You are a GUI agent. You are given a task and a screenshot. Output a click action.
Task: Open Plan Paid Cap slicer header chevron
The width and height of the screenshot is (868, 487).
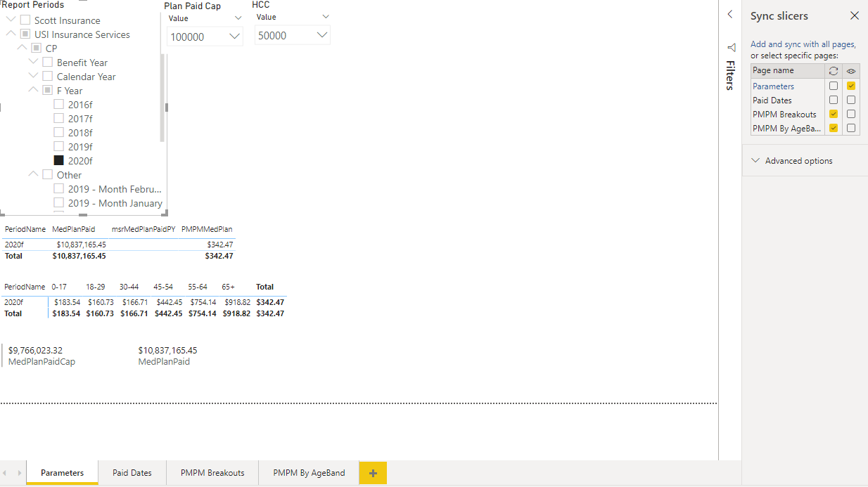tap(238, 18)
